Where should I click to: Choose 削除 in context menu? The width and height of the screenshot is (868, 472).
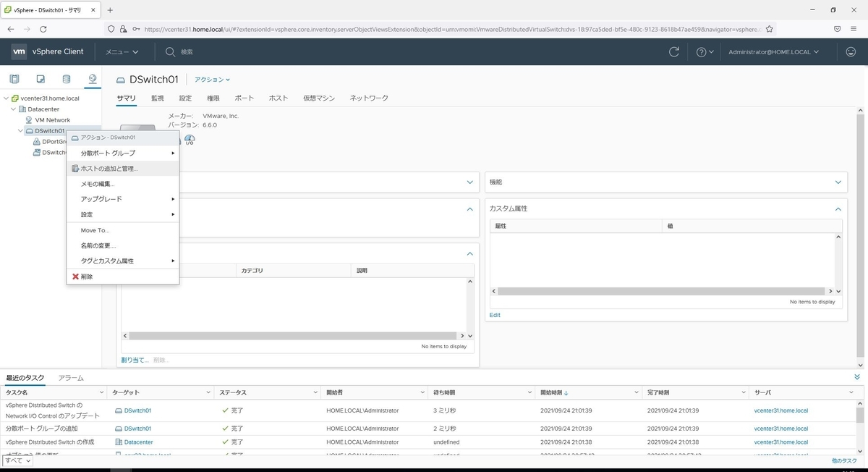pos(123,277)
